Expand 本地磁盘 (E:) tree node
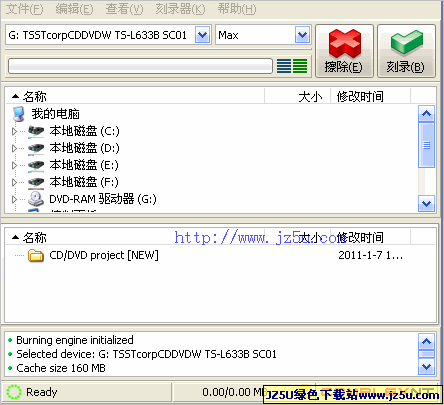The width and height of the screenshot is (444, 405). (14, 165)
